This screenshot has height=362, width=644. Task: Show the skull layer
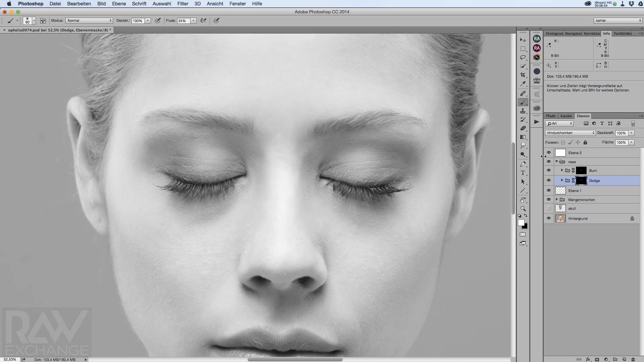click(549, 208)
